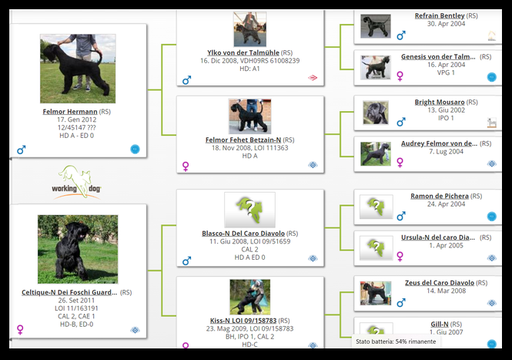The height and width of the screenshot is (360, 512).
Task: Click the male symbol on Refrain Bentley card
Action: [401, 35]
